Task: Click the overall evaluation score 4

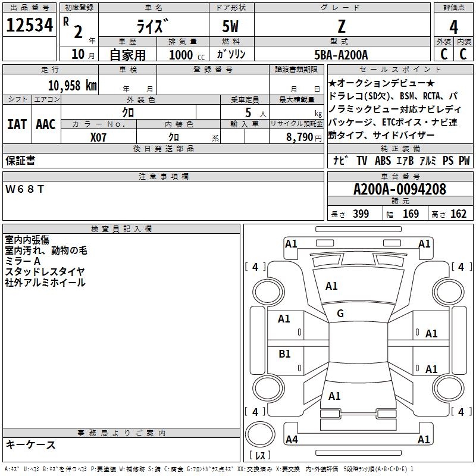Action: point(453,27)
